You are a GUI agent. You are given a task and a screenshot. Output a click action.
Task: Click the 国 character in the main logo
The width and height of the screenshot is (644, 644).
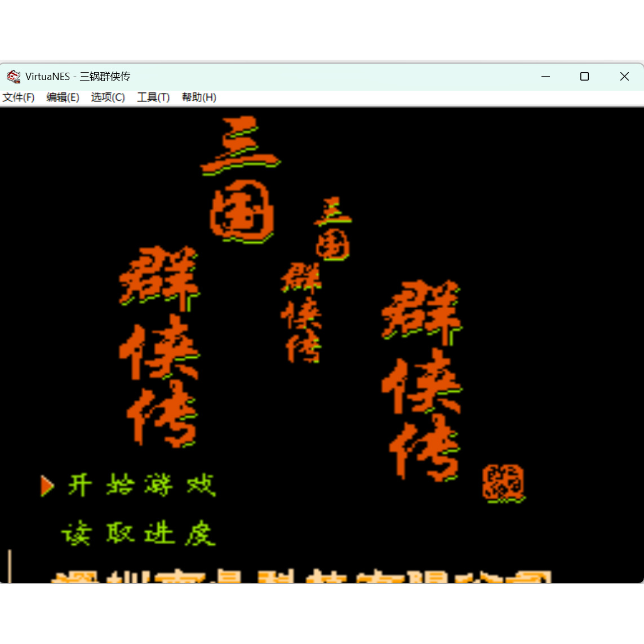tap(241, 214)
